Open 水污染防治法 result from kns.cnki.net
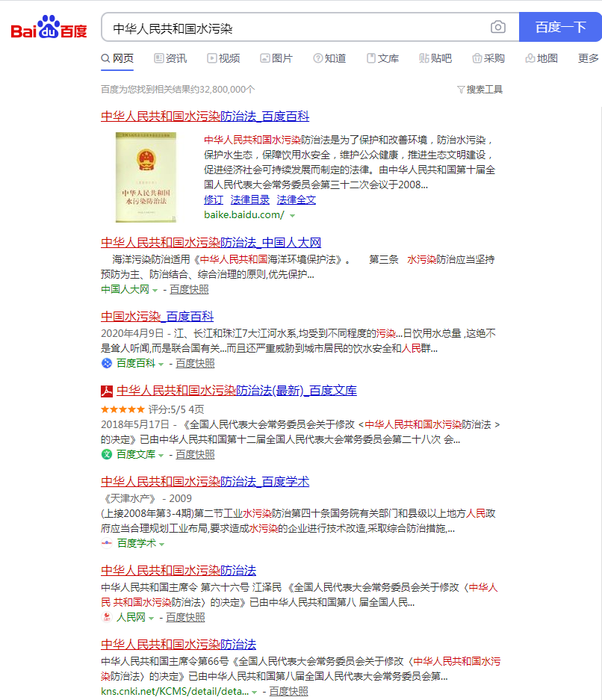The image size is (602, 700). coord(179,645)
